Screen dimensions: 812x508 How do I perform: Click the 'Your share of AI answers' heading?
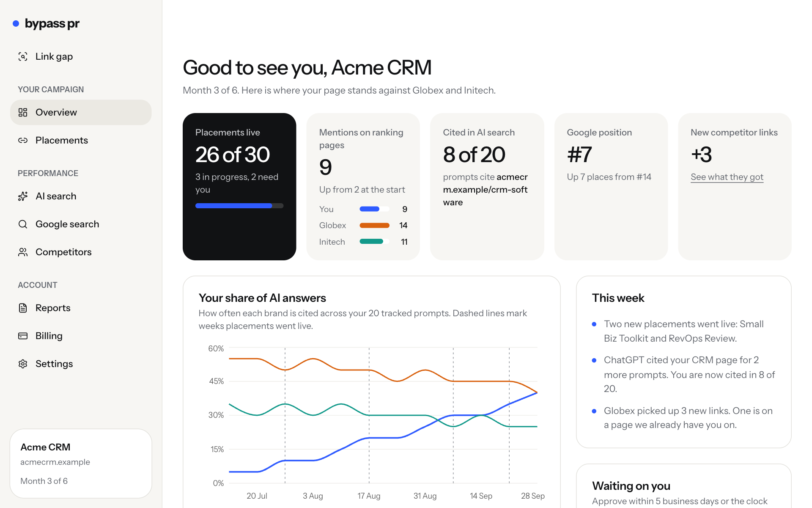click(262, 298)
